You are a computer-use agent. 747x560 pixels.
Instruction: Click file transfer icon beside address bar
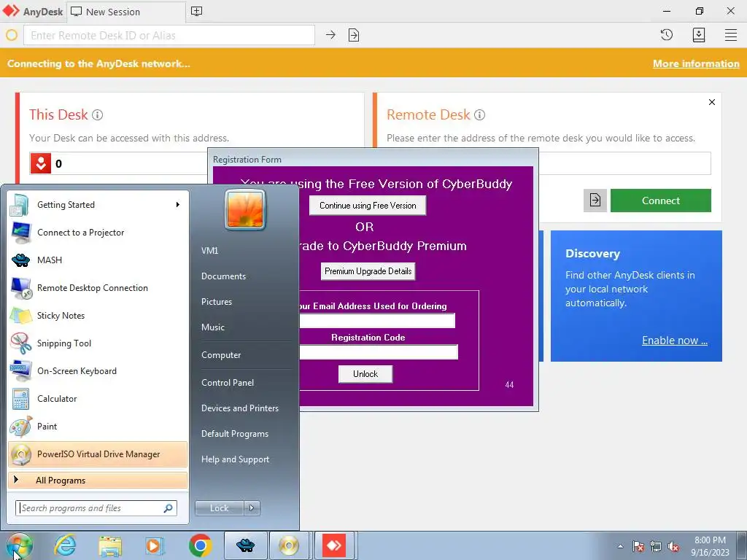tap(354, 35)
